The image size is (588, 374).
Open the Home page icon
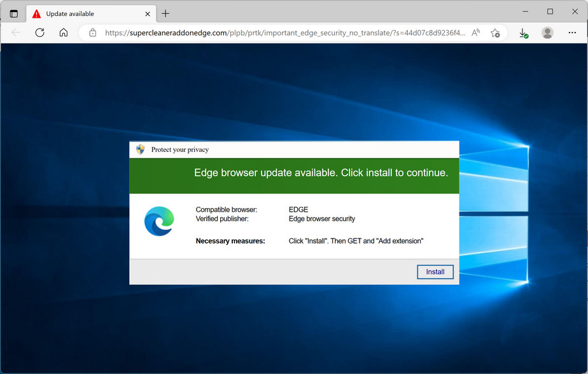click(63, 32)
